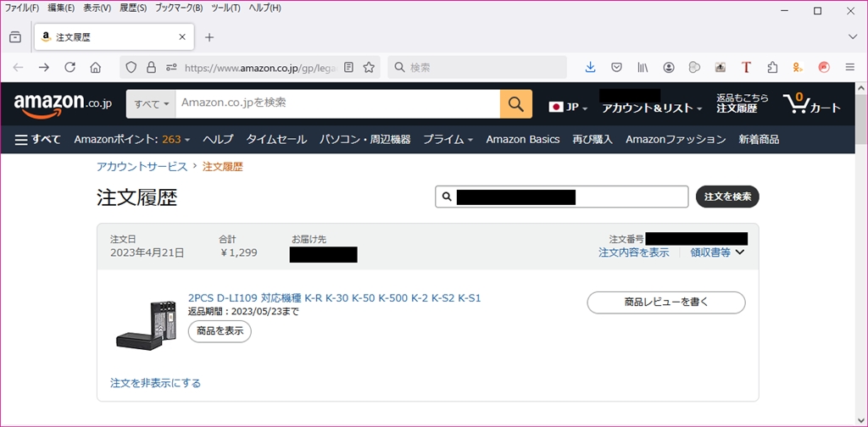Image resolution: width=868 pixels, height=427 pixels.
Task: Click the battery product thumbnail image
Action: [x=147, y=324]
